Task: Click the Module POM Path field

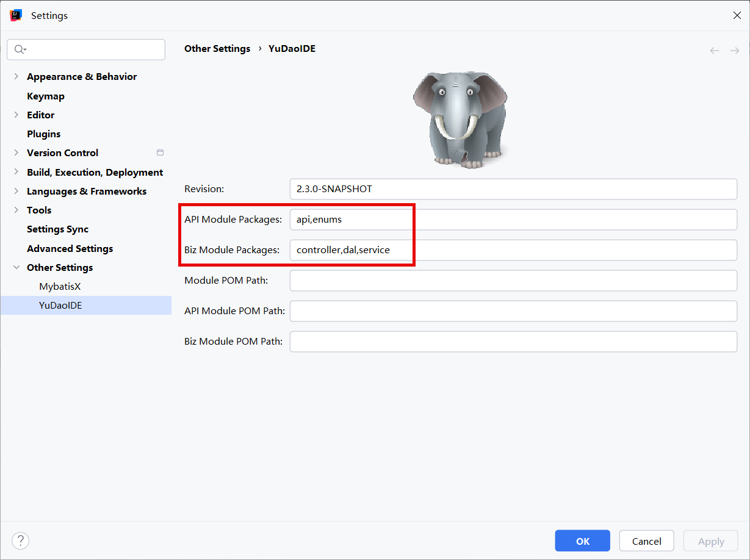Action: (514, 281)
